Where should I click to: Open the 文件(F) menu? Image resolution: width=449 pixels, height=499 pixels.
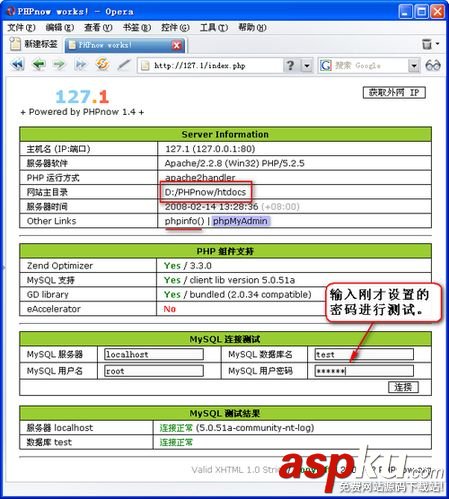point(21,28)
